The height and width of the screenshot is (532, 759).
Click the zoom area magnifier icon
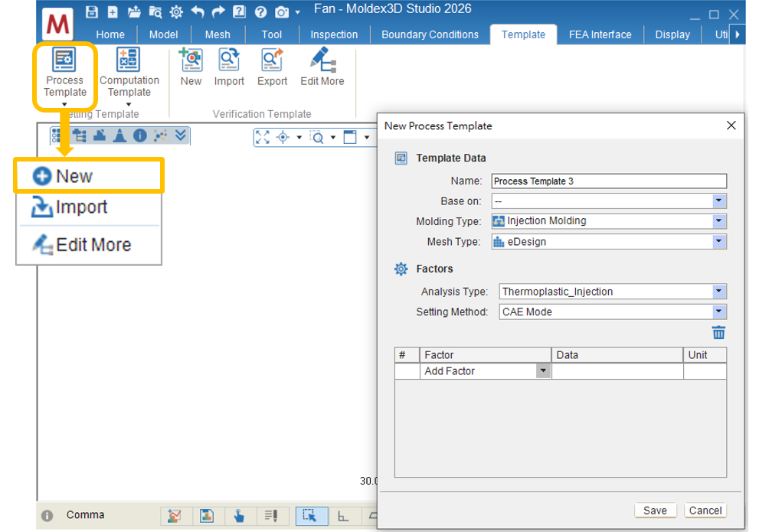[317, 137]
